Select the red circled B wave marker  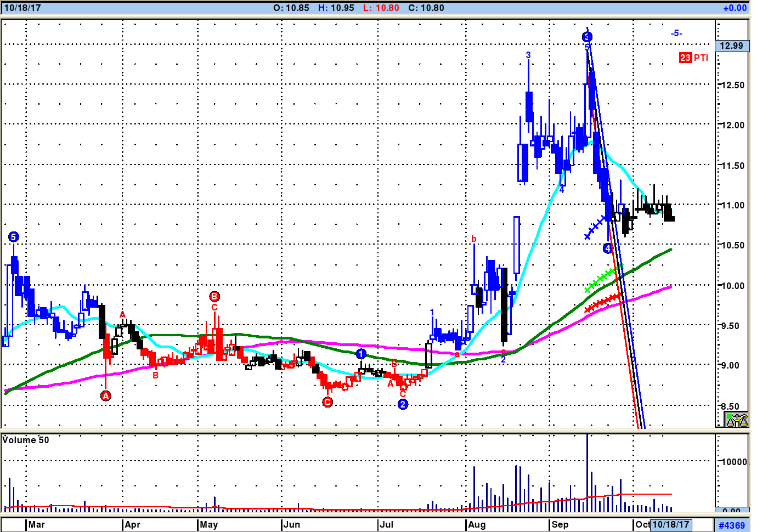[x=214, y=297]
